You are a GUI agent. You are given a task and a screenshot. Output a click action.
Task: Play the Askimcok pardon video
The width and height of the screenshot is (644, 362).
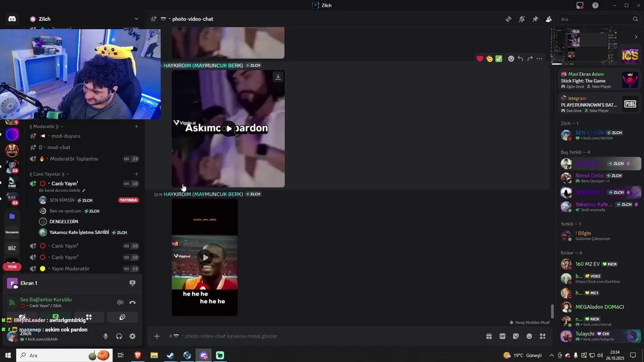[229, 128]
